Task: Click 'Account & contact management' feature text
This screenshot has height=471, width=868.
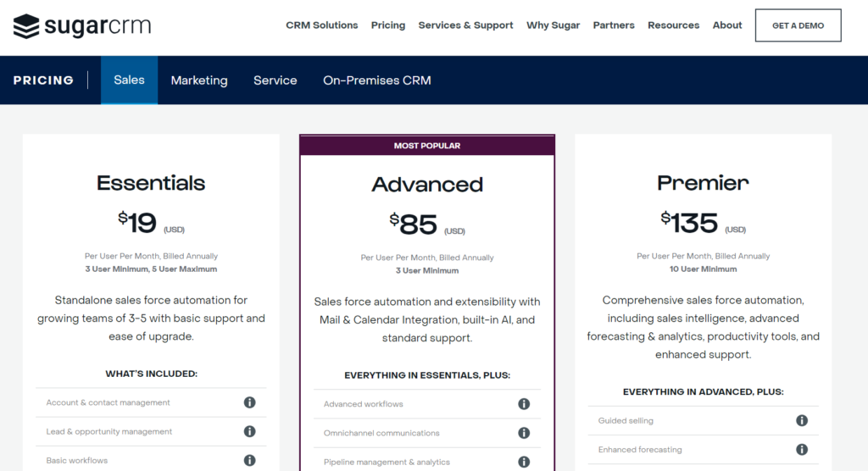Action: [108, 402]
